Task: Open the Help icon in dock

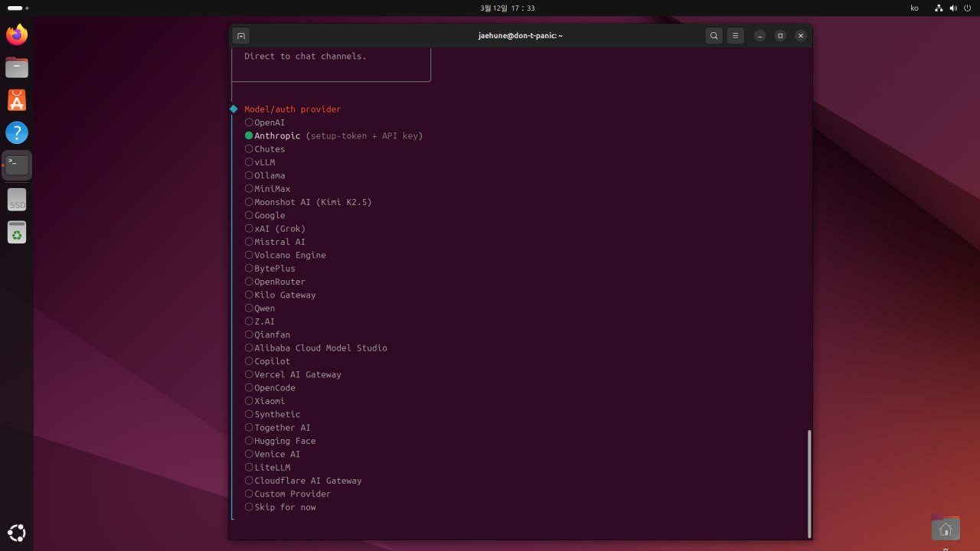Action: tap(17, 133)
